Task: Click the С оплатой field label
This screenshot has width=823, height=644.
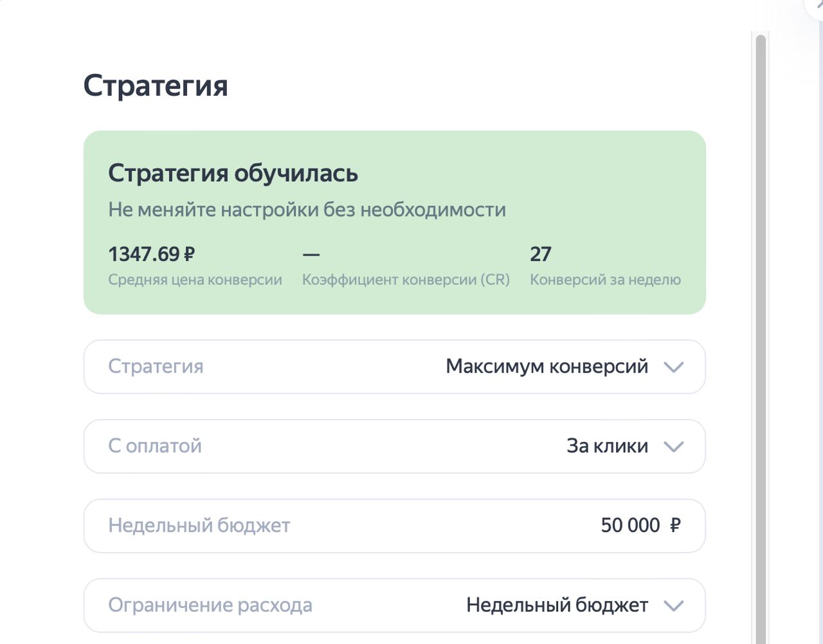Action: coord(155,446)
